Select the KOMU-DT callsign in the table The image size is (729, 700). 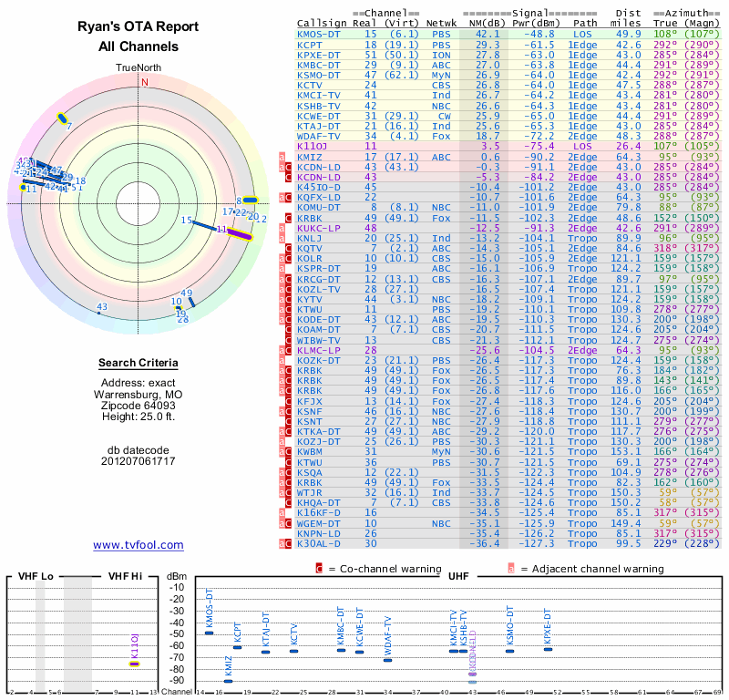coord(318,208)
